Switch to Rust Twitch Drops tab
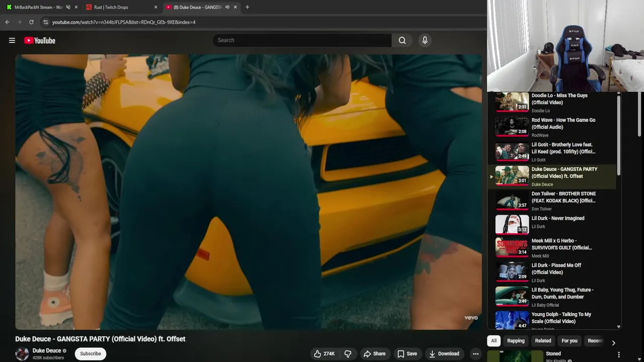 point(118,7)
